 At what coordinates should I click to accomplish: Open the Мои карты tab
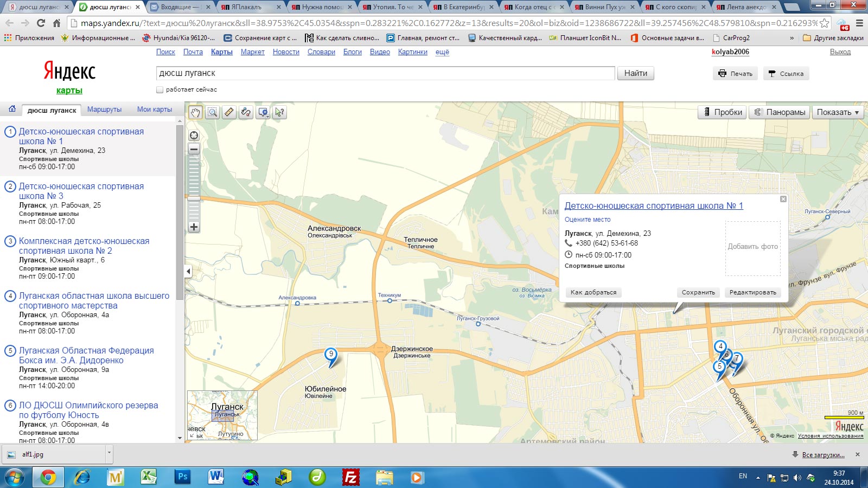(x=154, y=110)
